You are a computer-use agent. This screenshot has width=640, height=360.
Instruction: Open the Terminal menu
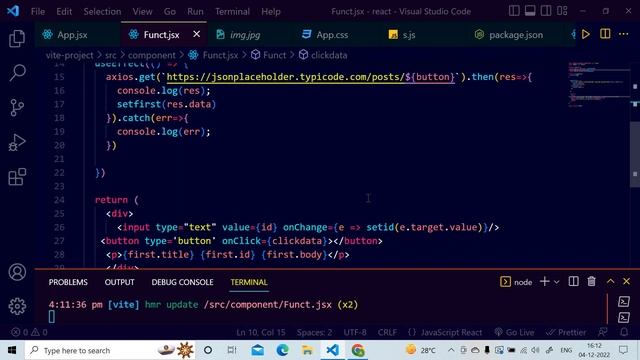pos(232,11)
